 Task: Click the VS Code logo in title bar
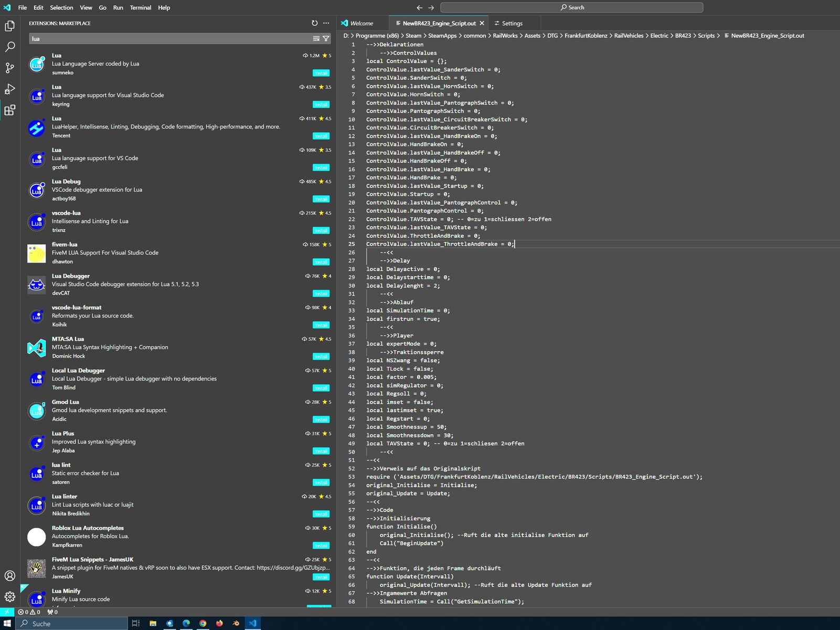coord(7,7)
